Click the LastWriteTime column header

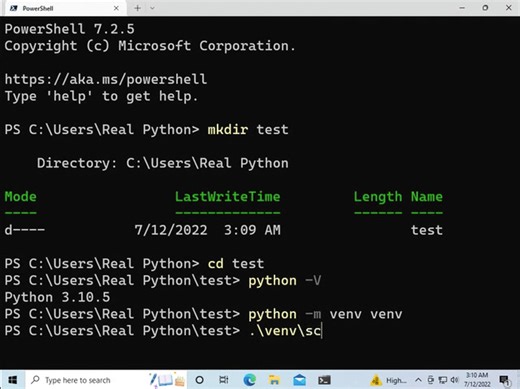point(228,196)
